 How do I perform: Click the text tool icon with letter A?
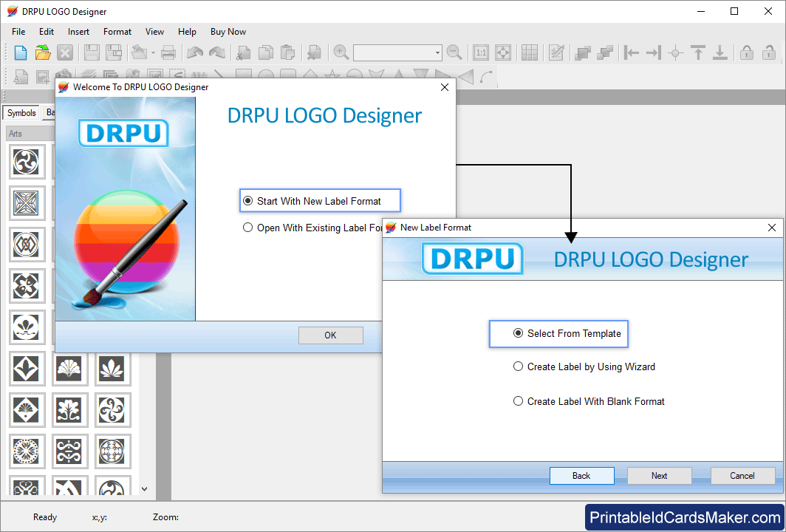point(21,77)
